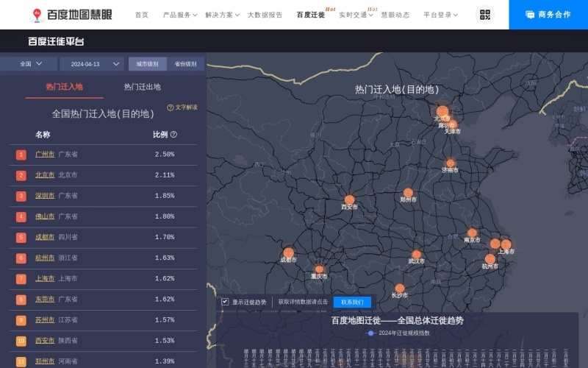
Task: Click the 2.50% ratio value
Action: [165, 155]
